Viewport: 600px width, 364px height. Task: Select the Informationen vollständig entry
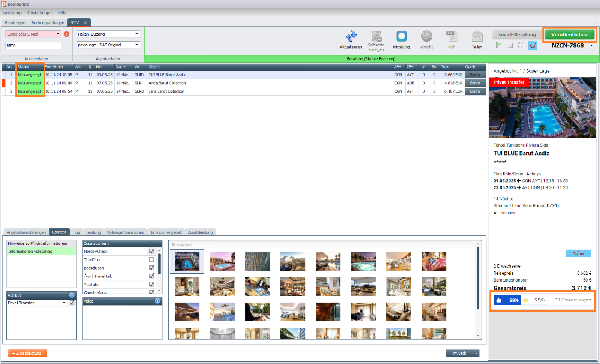point(42,251)
